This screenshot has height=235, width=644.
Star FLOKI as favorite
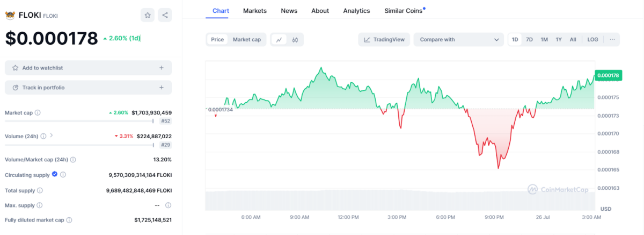(x=148, y=15)
